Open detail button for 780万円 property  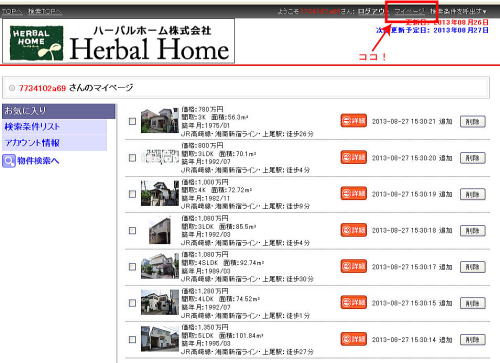354,121
